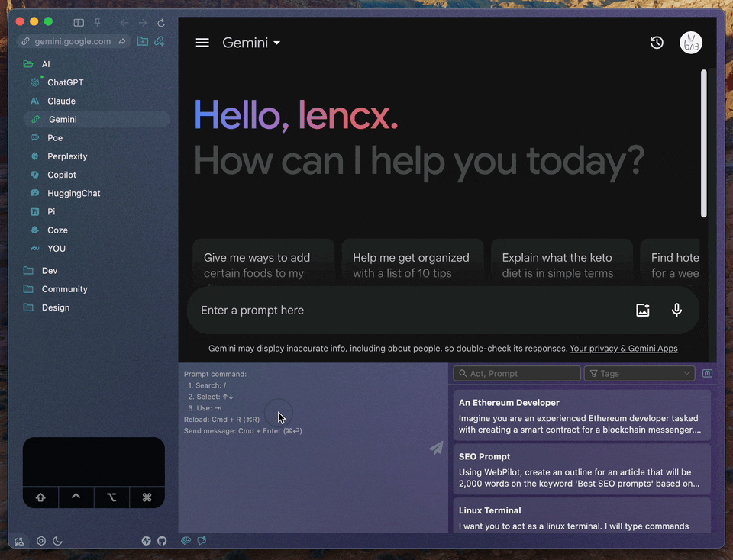
Task: Open Gemini recent activity history icon
Action: click(657, 43)
